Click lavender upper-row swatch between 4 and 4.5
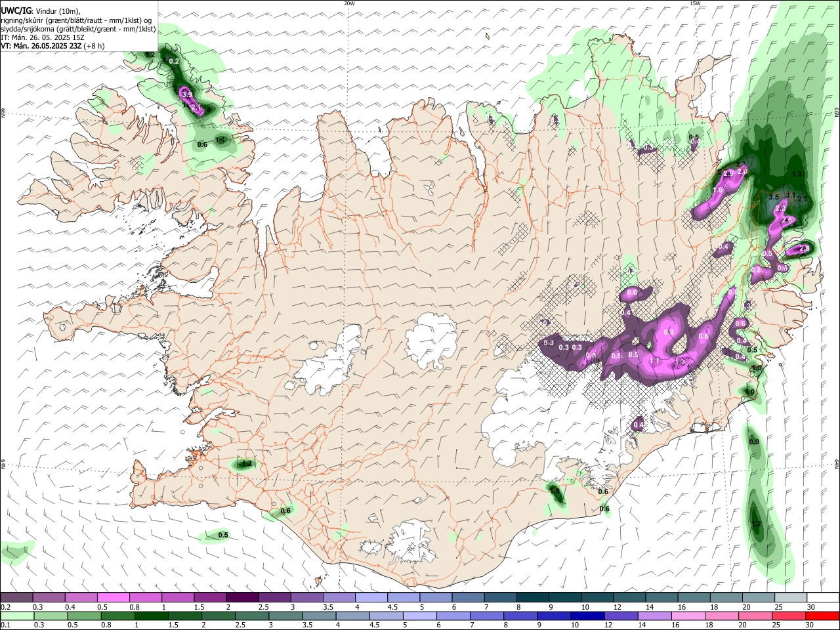The height and width of the screenshot is (630, 840). tap(371, 598)
